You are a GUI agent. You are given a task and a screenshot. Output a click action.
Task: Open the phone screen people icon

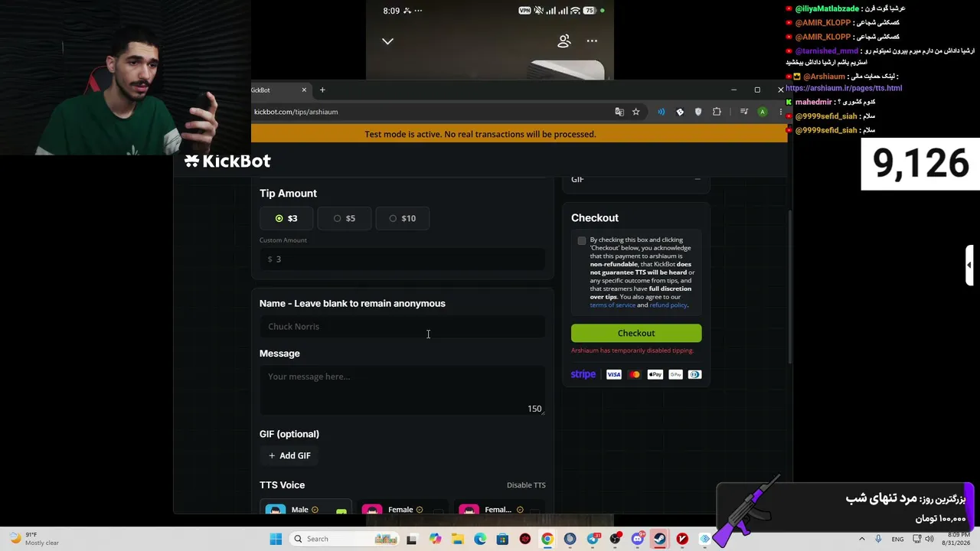564,41
